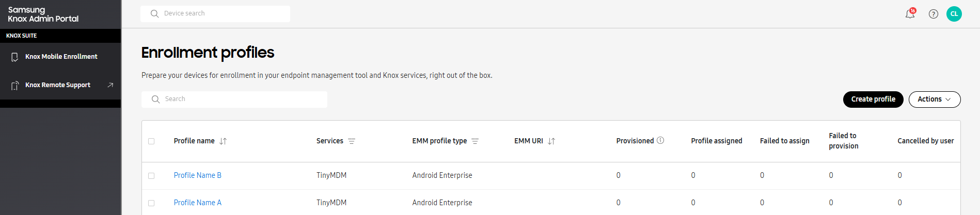Expand the Actions dropdown
The image size is (980, 215).
[x=934, y=100]
